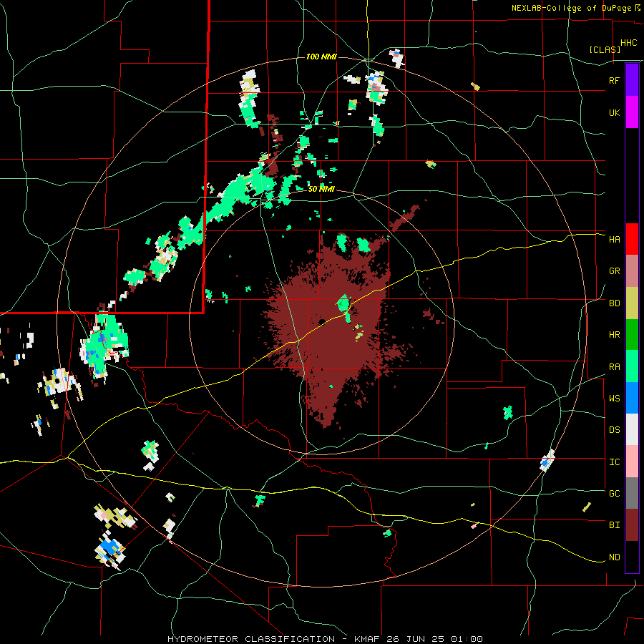Click the GC legend label

tap(614, 494)
